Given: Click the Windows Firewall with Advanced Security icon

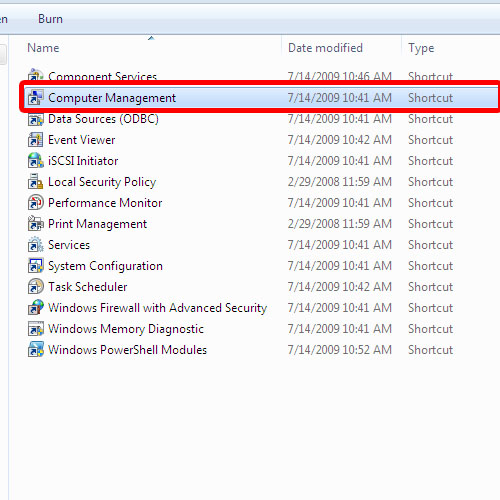Looking at the screenshot, I should tap(36, 308).
